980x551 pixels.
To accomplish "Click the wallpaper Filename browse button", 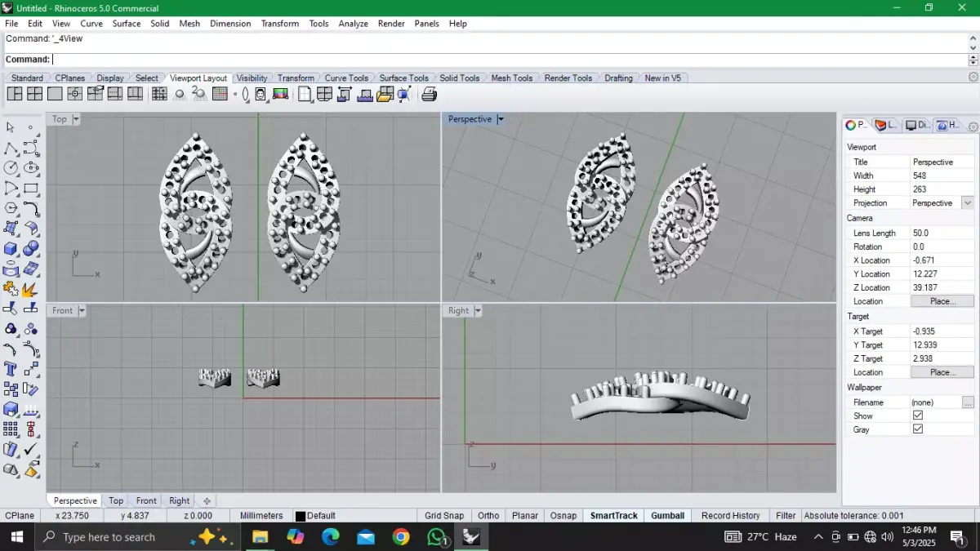I will tap(968, 402).
